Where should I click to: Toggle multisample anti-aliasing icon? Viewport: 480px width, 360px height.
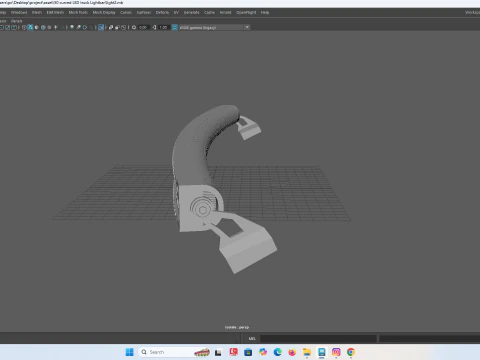coord(85,27)
